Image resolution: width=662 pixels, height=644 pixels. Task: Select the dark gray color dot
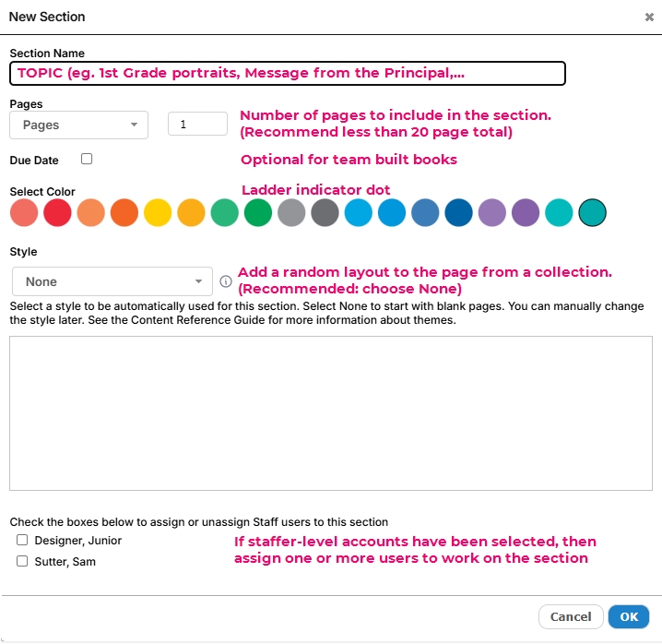pos(325,212)
